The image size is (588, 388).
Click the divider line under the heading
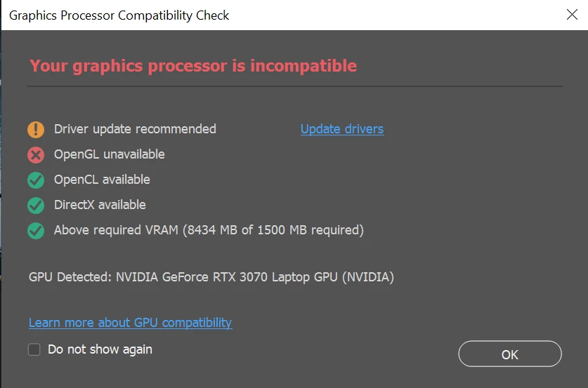(x=295, y=86)
